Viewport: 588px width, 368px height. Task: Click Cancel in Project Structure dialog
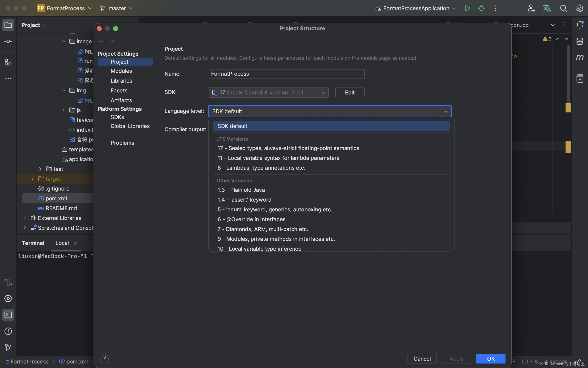422,359
